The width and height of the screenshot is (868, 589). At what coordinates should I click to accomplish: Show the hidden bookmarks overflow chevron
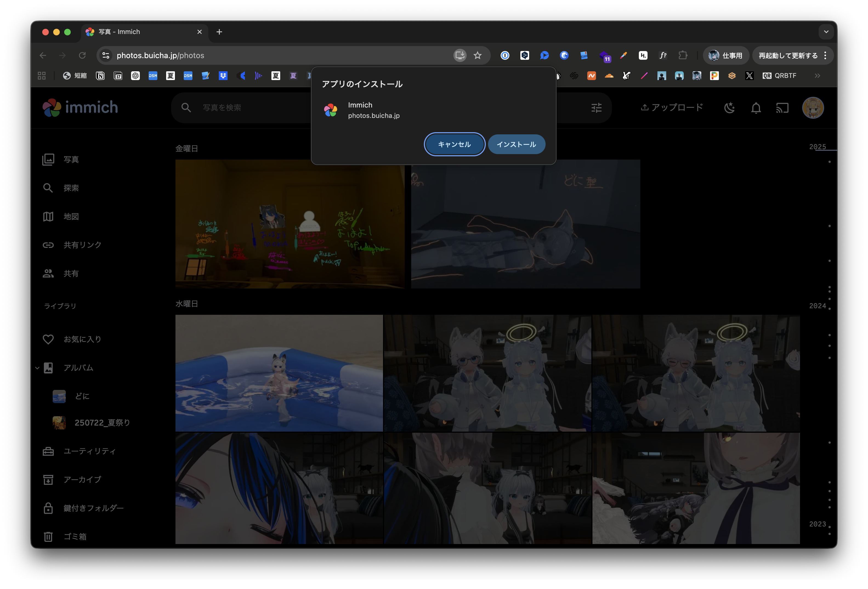point(817,76)
